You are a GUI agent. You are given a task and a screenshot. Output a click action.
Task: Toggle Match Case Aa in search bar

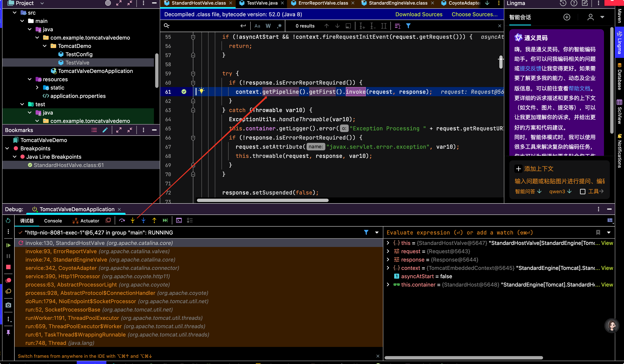click(257, 26)
